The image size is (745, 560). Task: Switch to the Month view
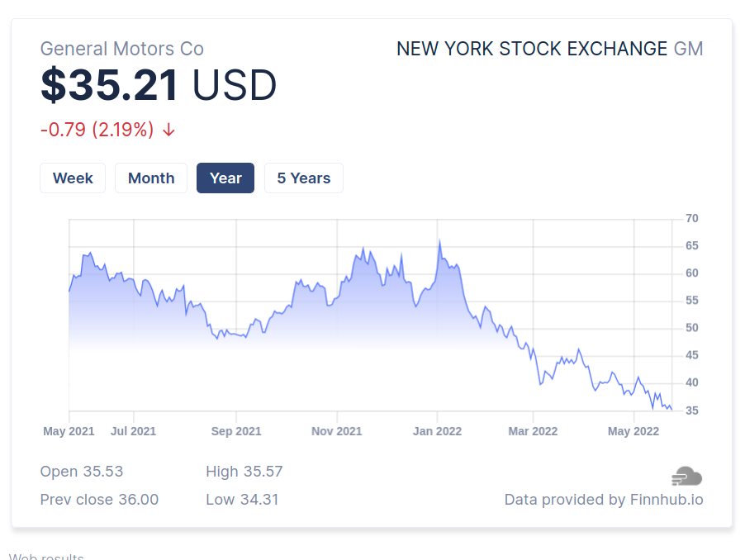(151, 178)
